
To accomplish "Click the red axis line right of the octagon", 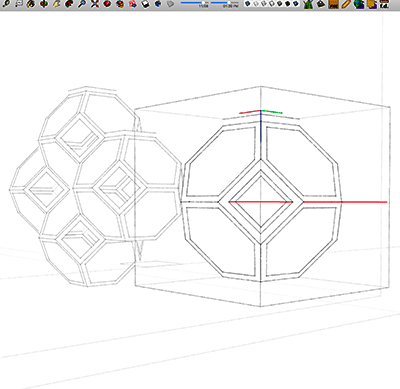I will pyautogui.click(x=345, y=202).
